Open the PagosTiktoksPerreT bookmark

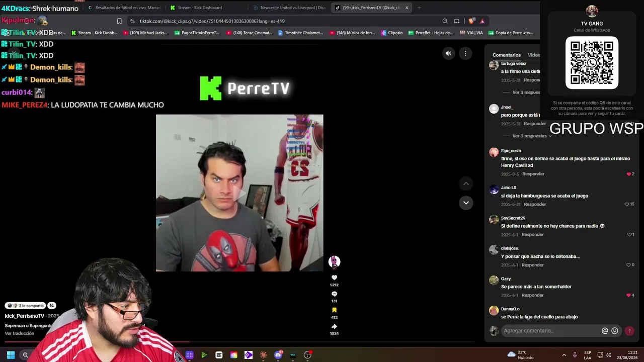pyautogui.click(x=197, y=33)
